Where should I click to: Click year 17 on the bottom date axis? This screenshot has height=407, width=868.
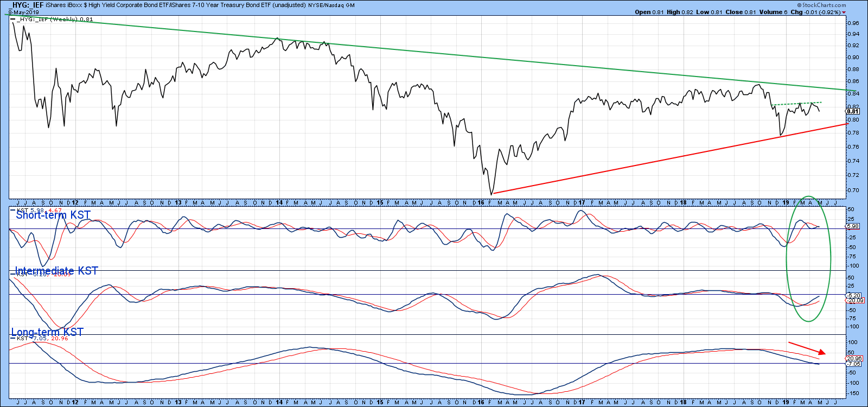click(582, 403)
